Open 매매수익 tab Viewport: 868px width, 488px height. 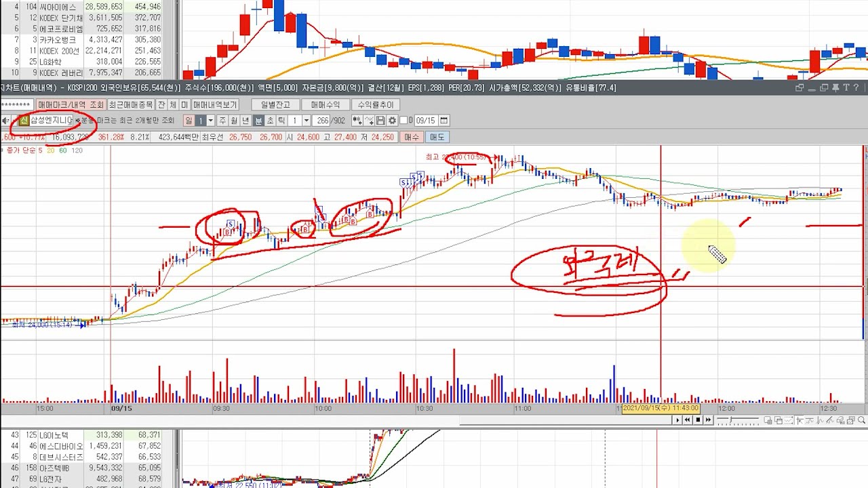(325, 104)
